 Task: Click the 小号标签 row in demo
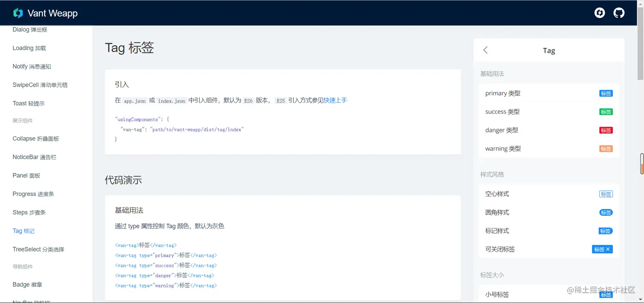[549, 294]
